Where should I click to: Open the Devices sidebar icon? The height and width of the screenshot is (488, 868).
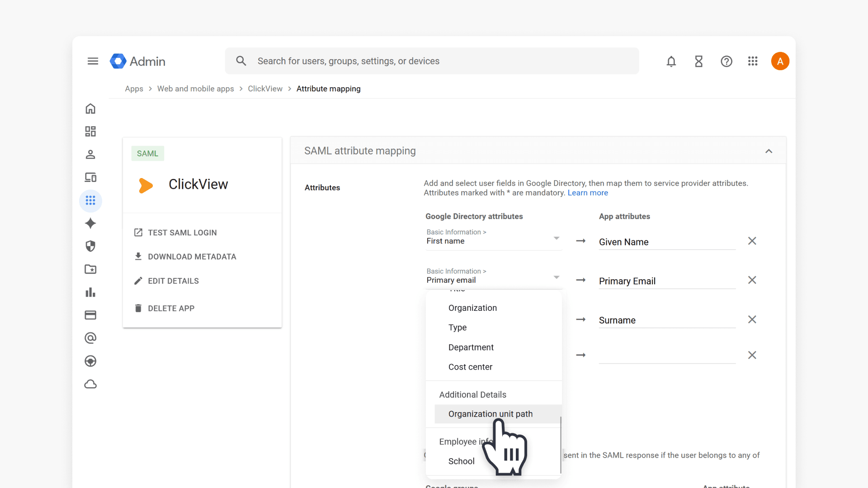coord(90,178)
